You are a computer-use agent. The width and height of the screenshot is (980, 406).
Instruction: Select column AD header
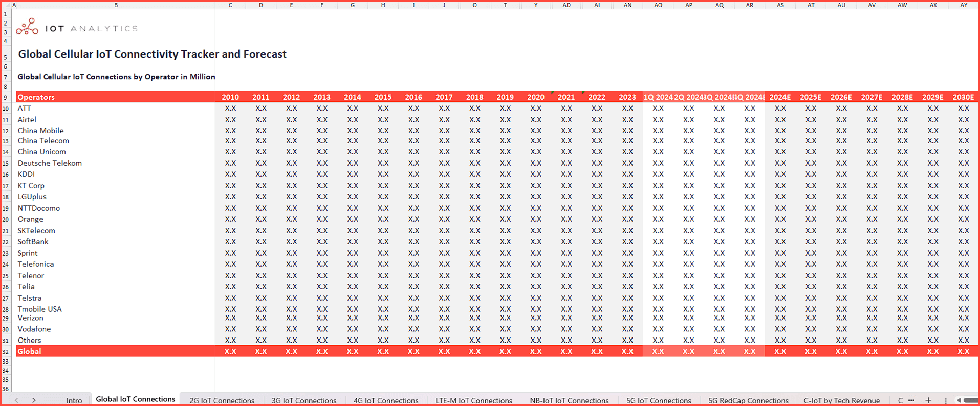click(x=567, y=5)
